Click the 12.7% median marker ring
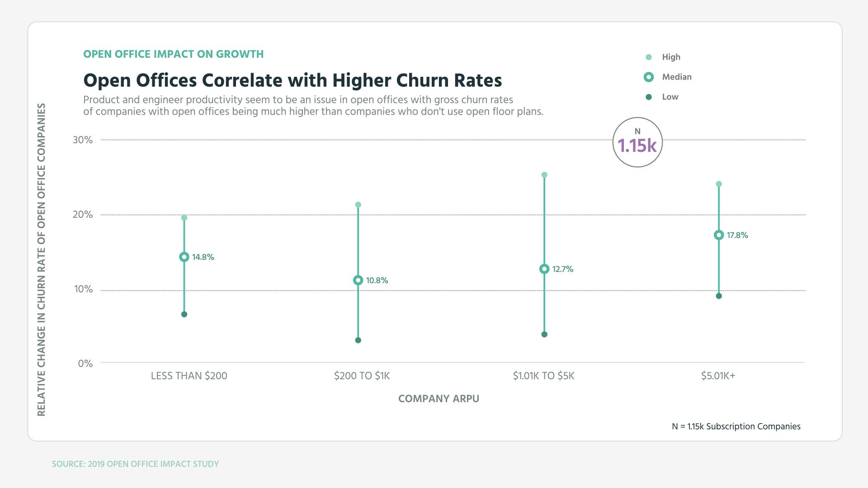The width and height of the screenshot is (868, 488). tap(544, 269)
